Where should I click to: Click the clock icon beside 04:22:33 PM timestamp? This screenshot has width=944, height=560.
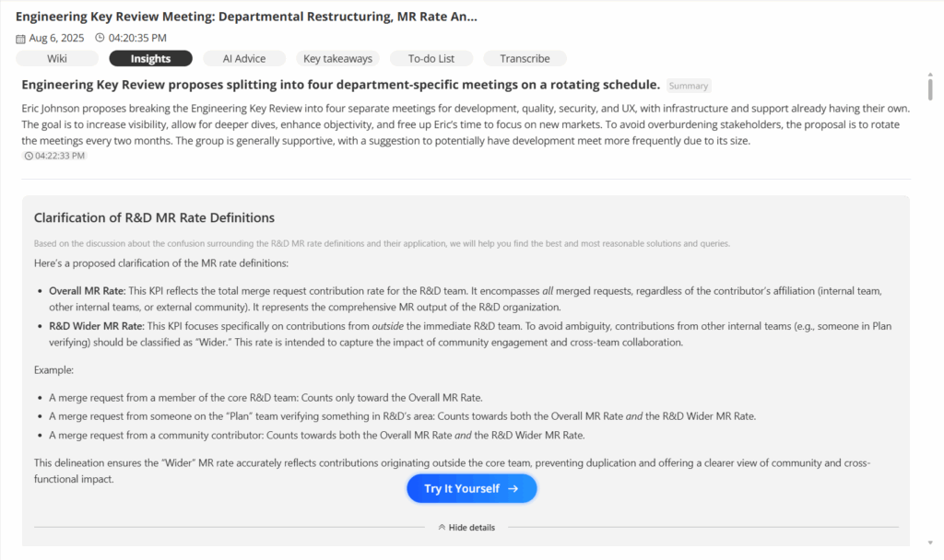29,156
